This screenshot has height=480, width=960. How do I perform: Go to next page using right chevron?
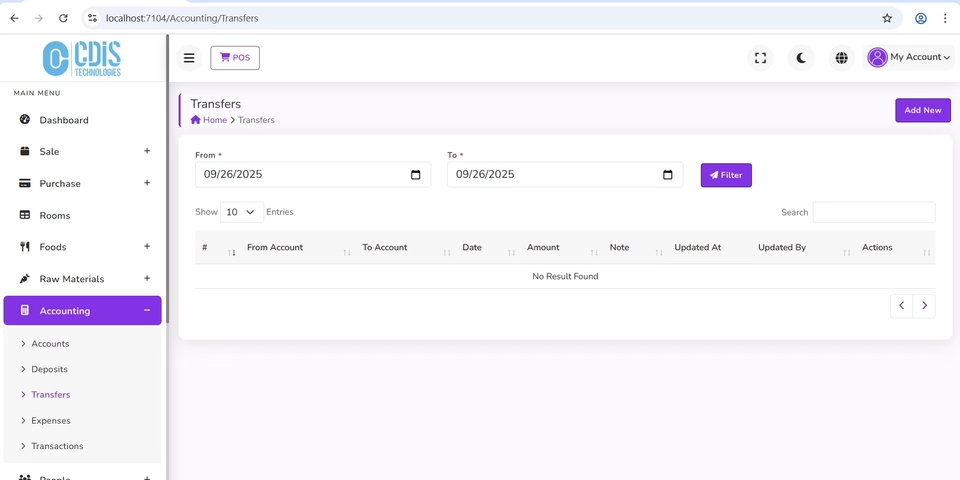tap(924, 306)
